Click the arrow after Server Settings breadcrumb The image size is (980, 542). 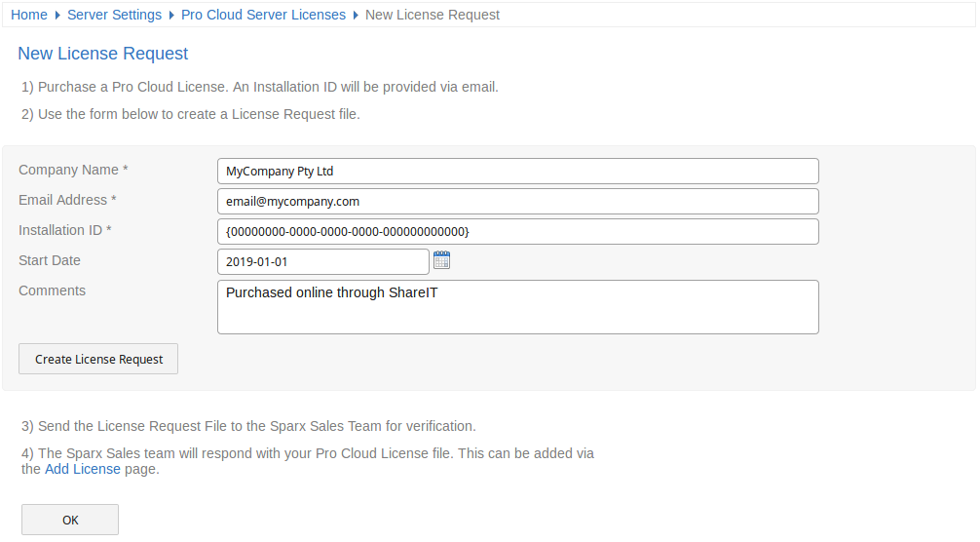coord(171,16)
